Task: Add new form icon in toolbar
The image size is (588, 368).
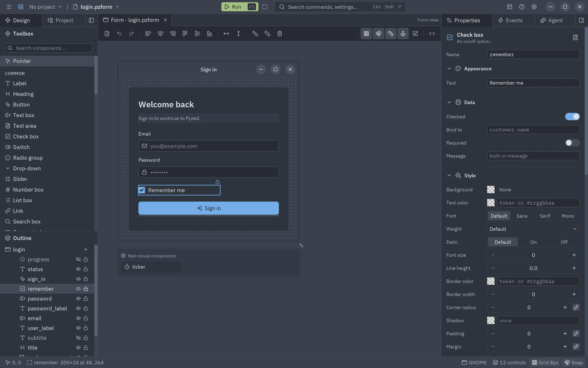Action: [107, 34]
